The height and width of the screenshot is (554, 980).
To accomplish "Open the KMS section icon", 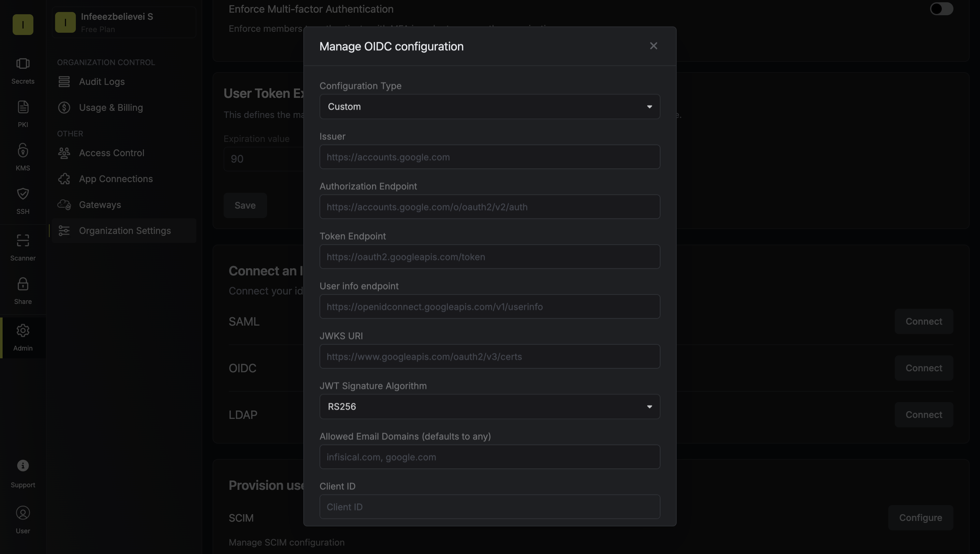I will [23, 150].
